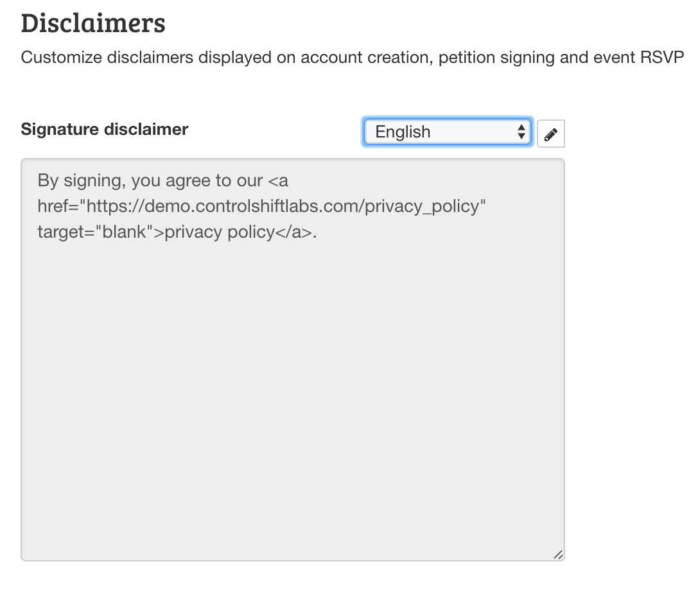Click the textarea resize grip corner
700x591 pixels.
tap(558, 554)
